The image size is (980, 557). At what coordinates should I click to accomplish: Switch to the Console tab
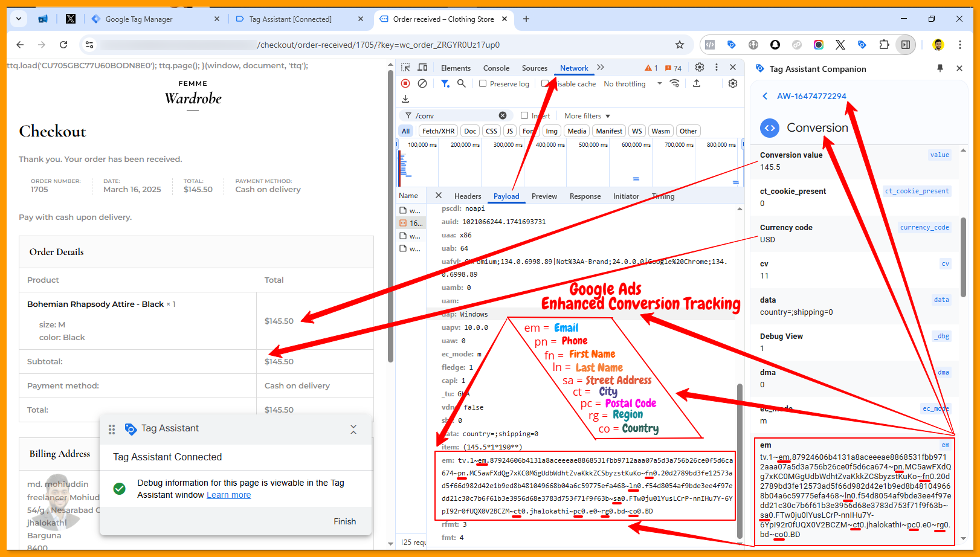[x=496, y=68]
